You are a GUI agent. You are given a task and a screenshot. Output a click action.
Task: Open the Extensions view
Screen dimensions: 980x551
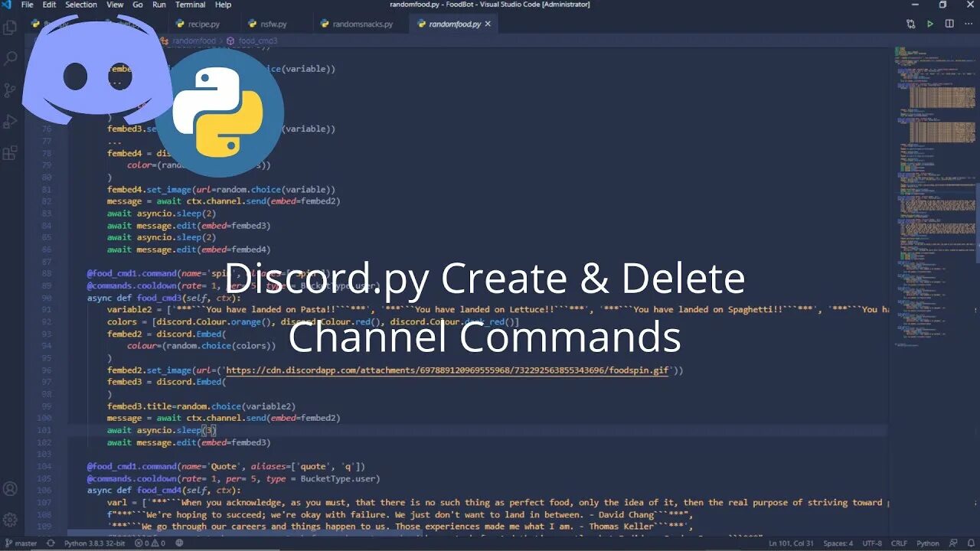point(10,152)
